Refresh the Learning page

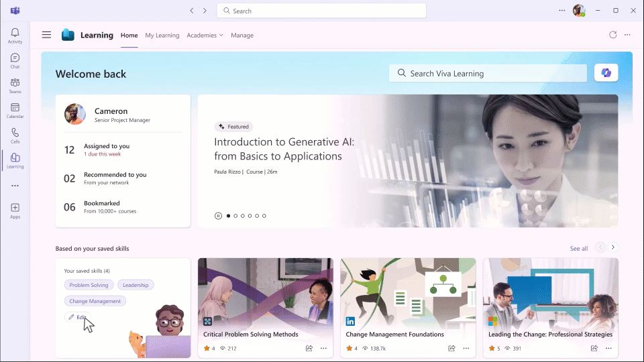click(x=612, y=35)
